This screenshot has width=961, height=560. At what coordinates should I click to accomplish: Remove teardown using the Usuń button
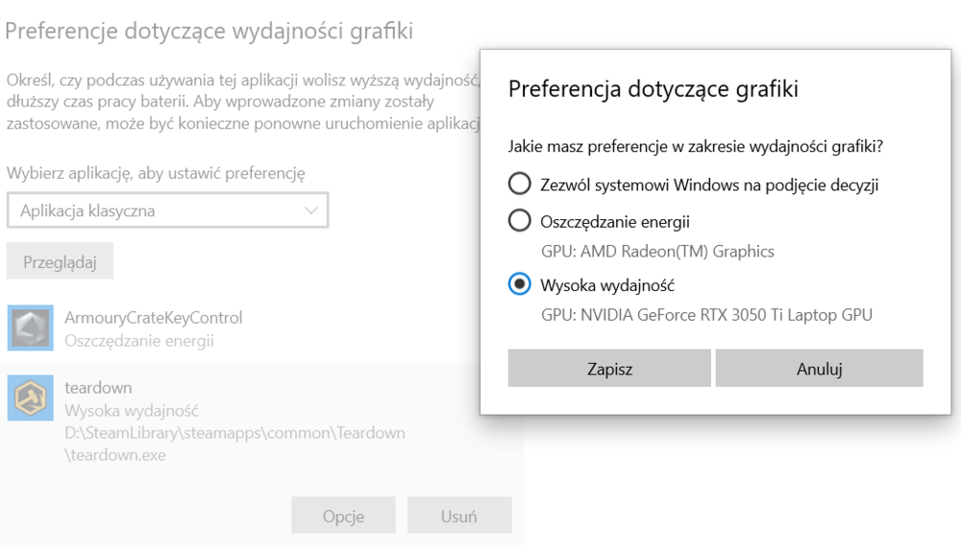click(x=459, y=515)
